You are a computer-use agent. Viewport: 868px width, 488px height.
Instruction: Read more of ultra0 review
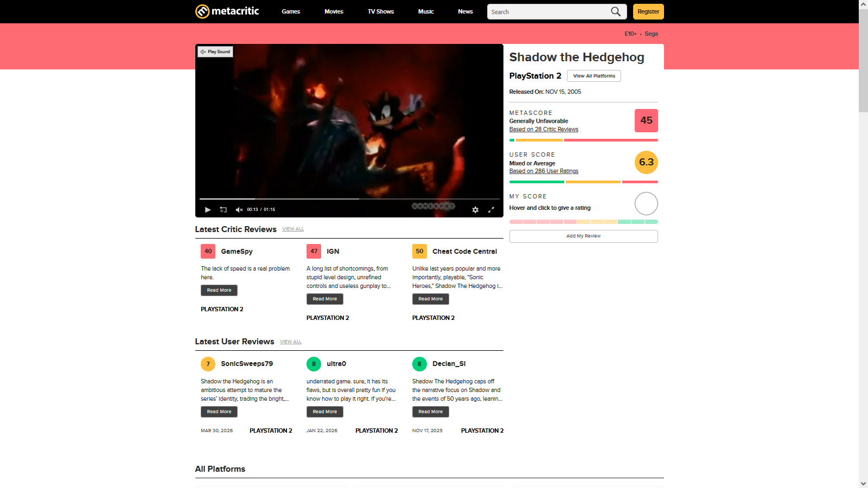[x=325, y=412]
